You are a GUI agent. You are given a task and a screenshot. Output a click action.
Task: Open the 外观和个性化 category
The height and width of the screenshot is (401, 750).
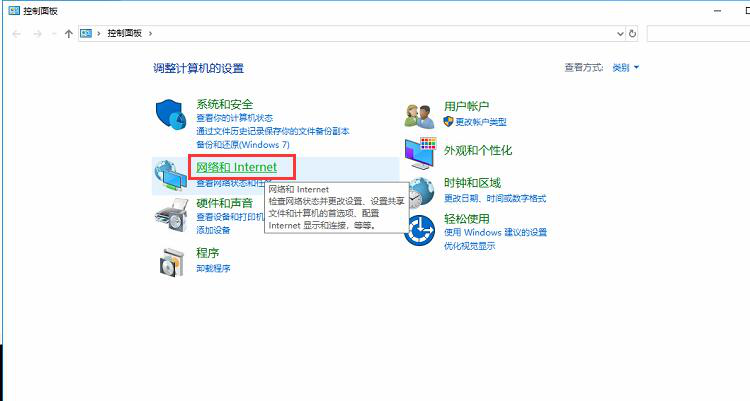coord(478,150)
